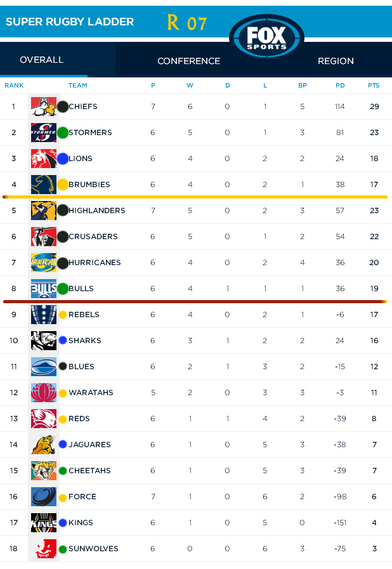The height and width of the screenshot is (569, 392).
Task: Click the Jaguares team logo
Action: [43, 445]
